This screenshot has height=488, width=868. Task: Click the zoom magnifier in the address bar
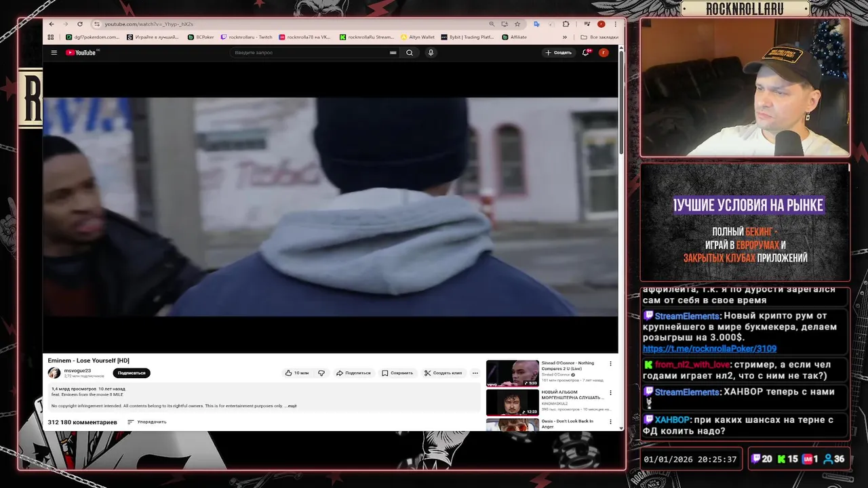492,24
